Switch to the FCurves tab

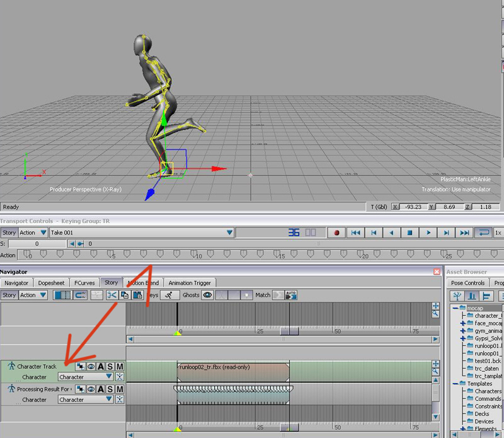coord(84,283)
